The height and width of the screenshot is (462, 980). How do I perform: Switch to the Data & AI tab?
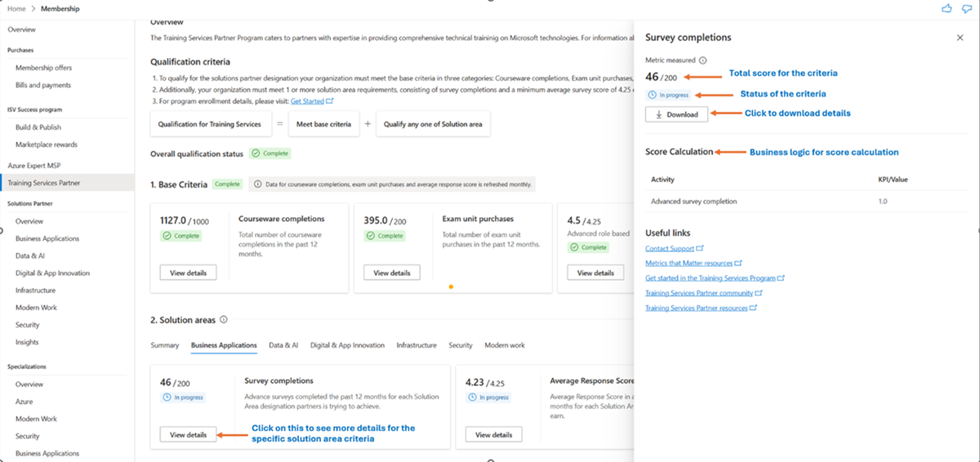tap(283, 345)
